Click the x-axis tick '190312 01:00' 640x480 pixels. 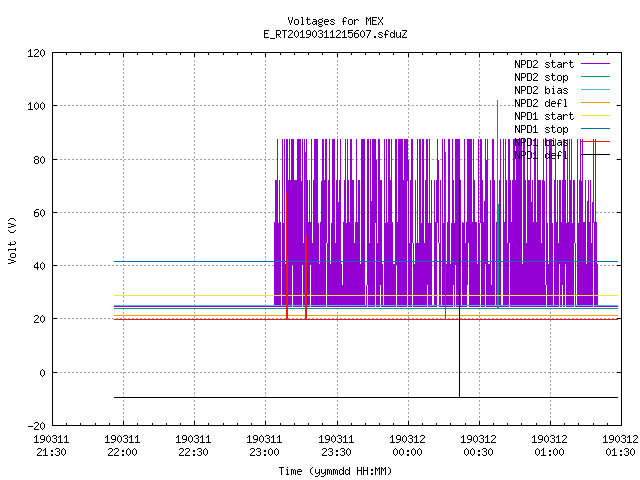pos(549,446)
